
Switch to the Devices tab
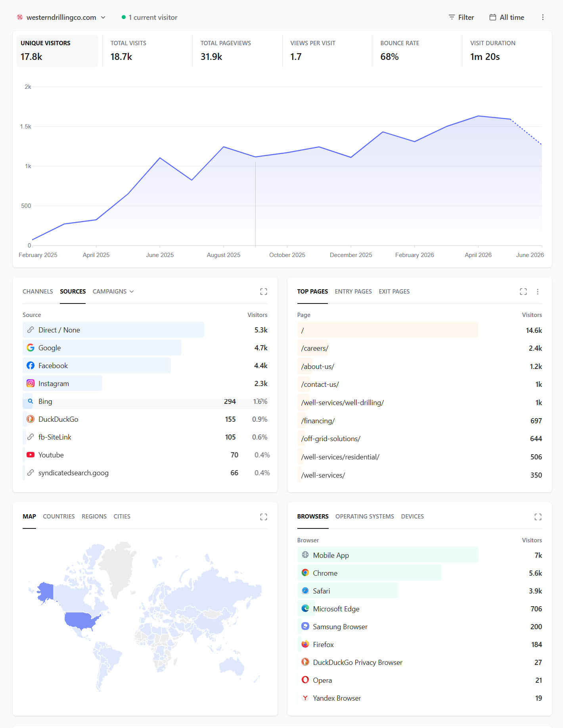[412, 517]
